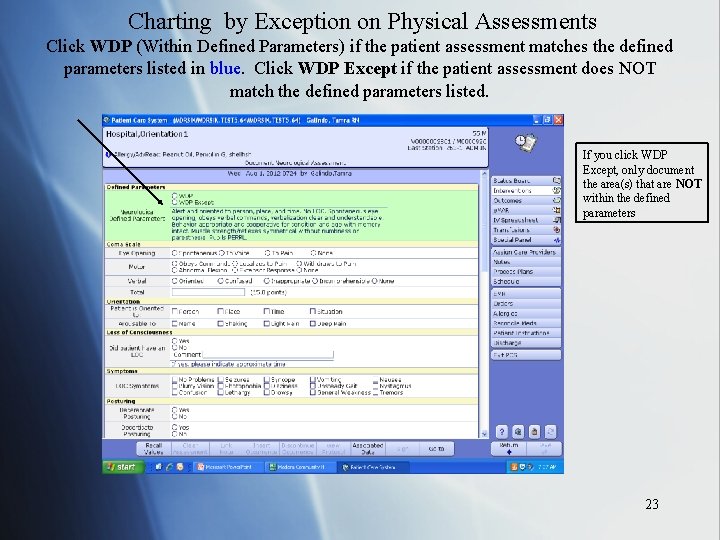
Task: Click the Return button
Action: [508, 449]
